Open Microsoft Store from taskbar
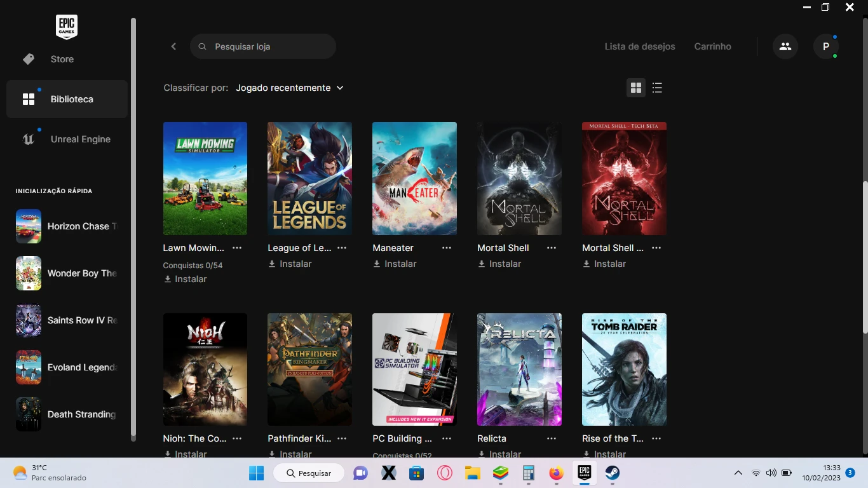The height and width of the screenshot is (488, 868). 416,473
